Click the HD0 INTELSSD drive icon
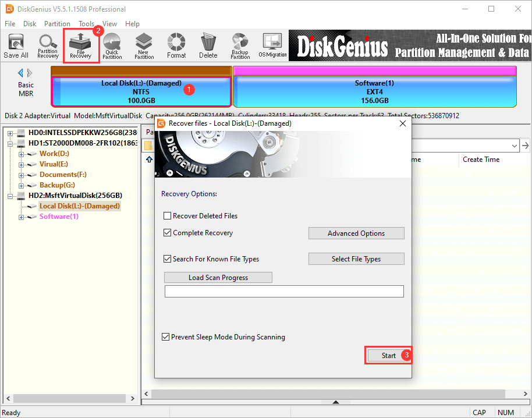The width and height of the screenshot is (532, 418). pyautogui.click(x=22, y=133)
